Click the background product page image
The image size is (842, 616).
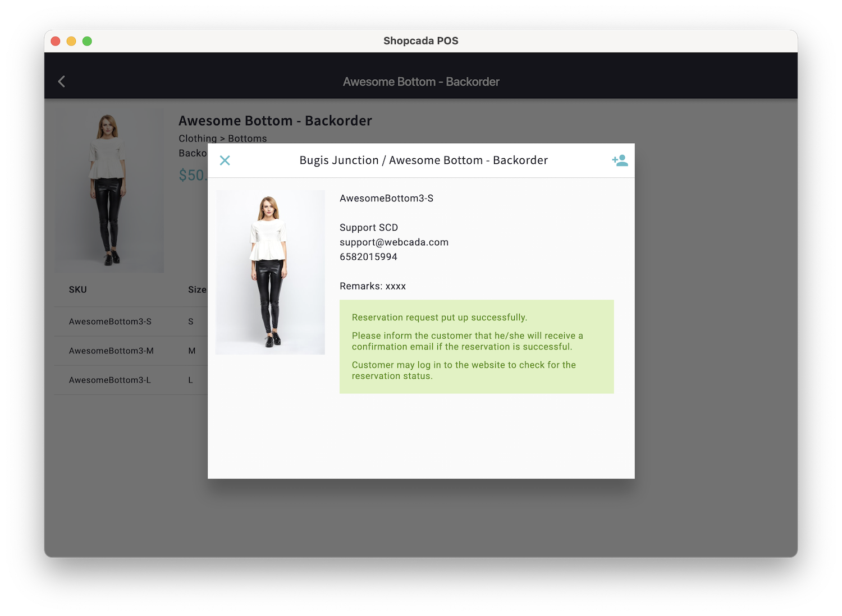(x=109, y=191)
